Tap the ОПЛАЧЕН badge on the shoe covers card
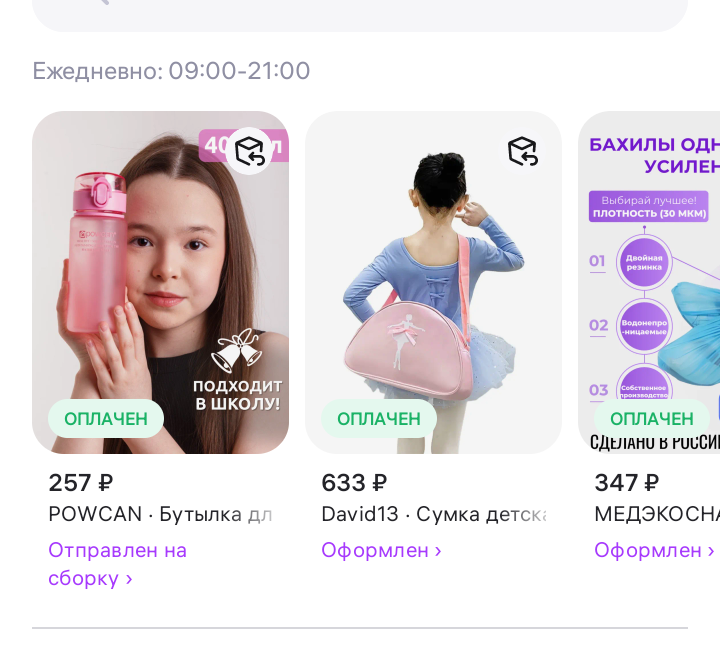Image resolution: width=720 pixels, height=656 pixels. coord(652,419)
